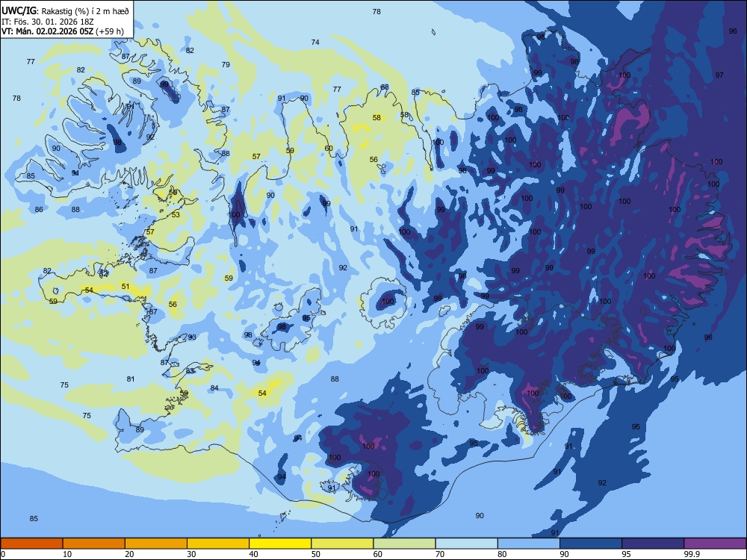The width and height of the screenshot is (747, 560).
Task: Select the 30–40 golden legend swatch
Action: point(218,544)
